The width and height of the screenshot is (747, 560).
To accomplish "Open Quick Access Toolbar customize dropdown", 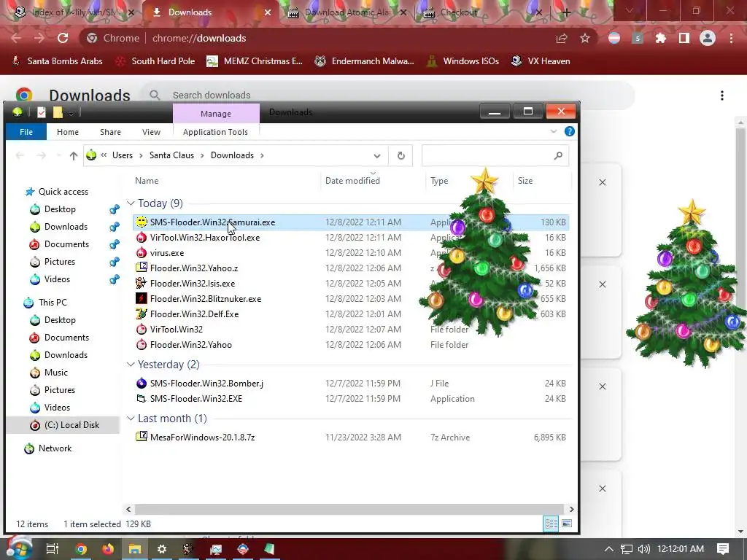I will click(x=71, y=113).
